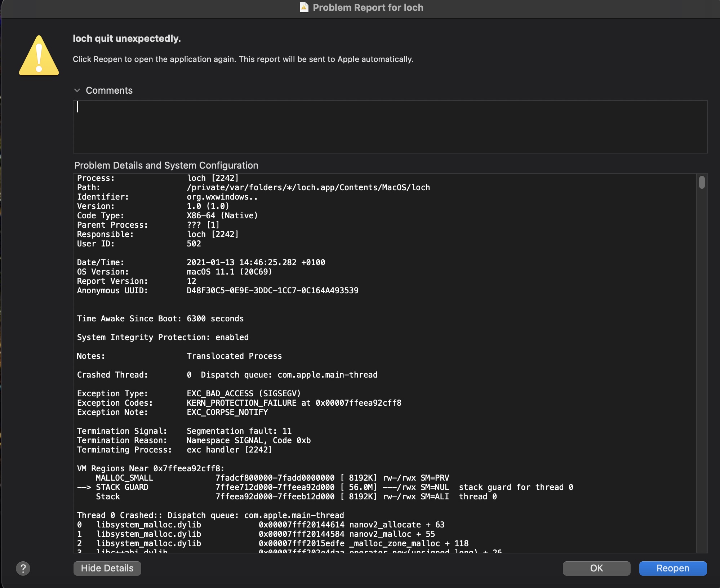This screenshot has height=588, width=720.
Task: Click the 'Thread 0 Crashed::' heading line
Action: click(210, 515)
